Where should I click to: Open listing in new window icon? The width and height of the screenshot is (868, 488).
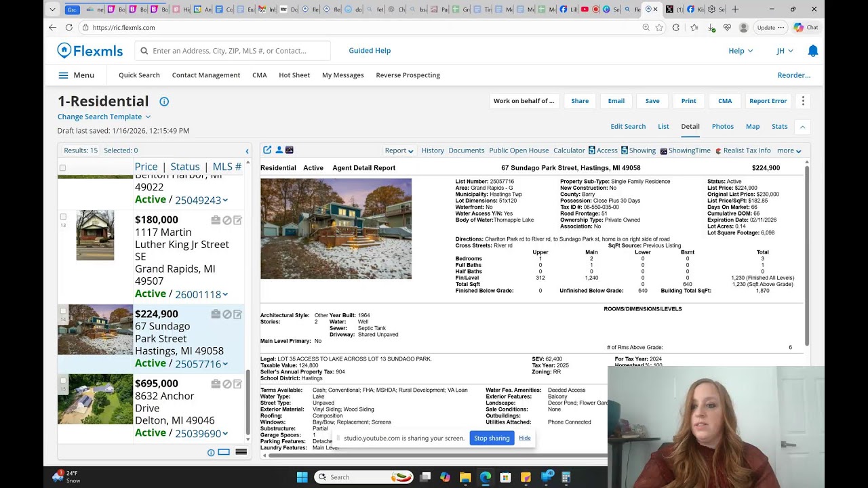(x=267, y=150)
